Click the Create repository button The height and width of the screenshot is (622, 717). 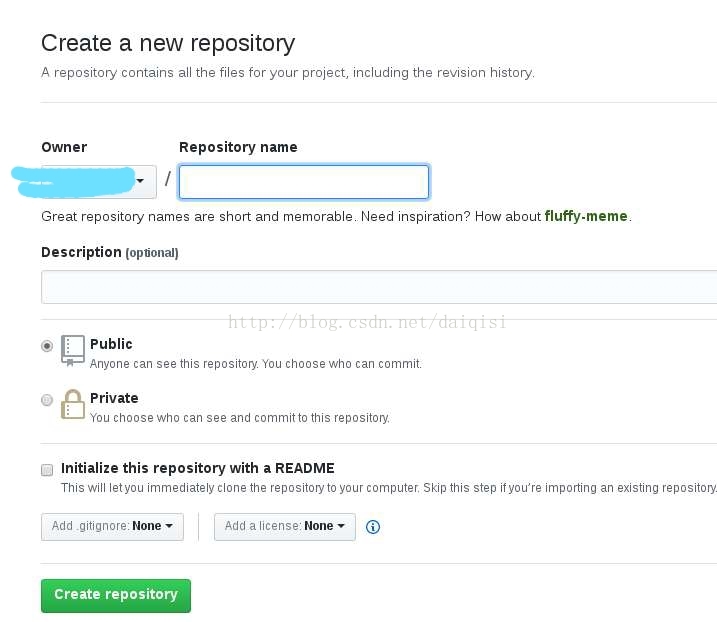point(116,595)
